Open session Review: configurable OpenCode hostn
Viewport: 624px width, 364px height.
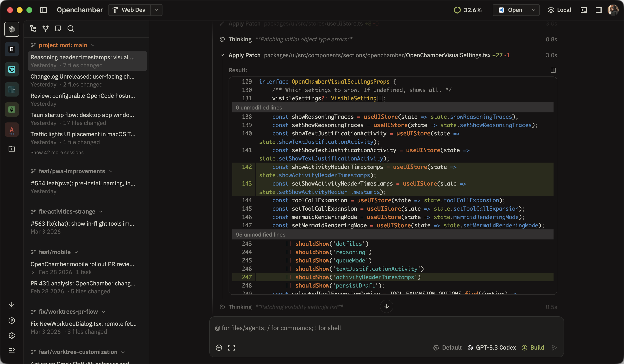point(87,100)
